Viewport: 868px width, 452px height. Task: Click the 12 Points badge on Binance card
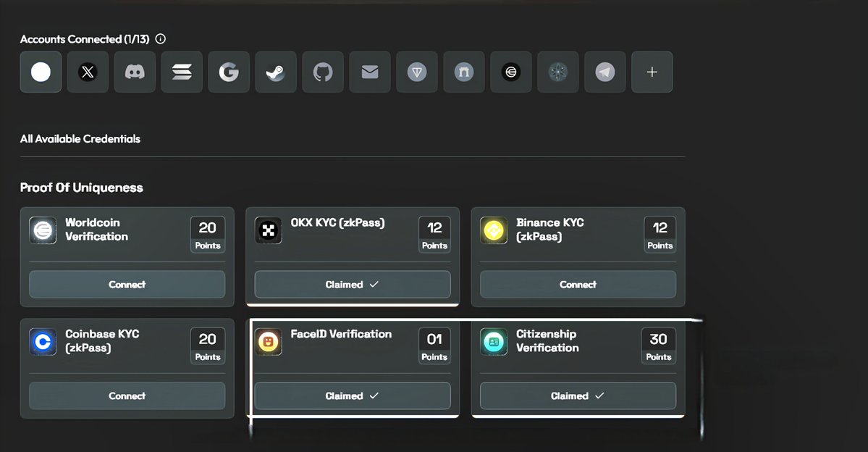click(660, 234)
